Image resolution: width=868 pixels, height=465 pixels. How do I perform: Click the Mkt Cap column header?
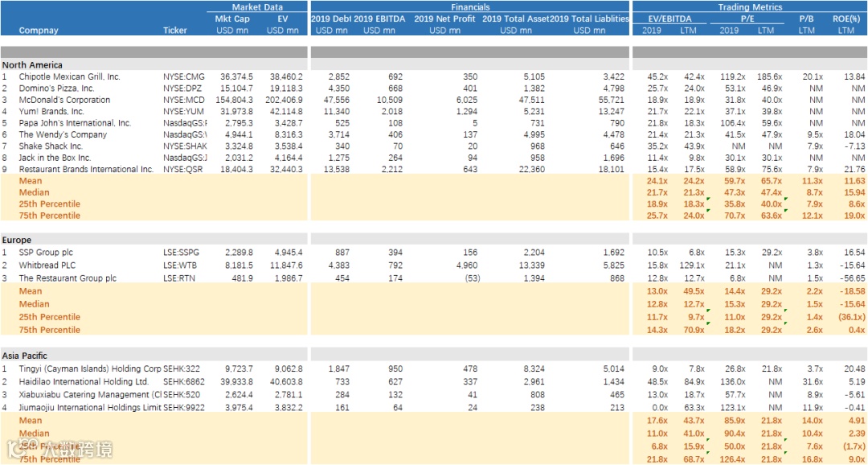click(232, 19)
